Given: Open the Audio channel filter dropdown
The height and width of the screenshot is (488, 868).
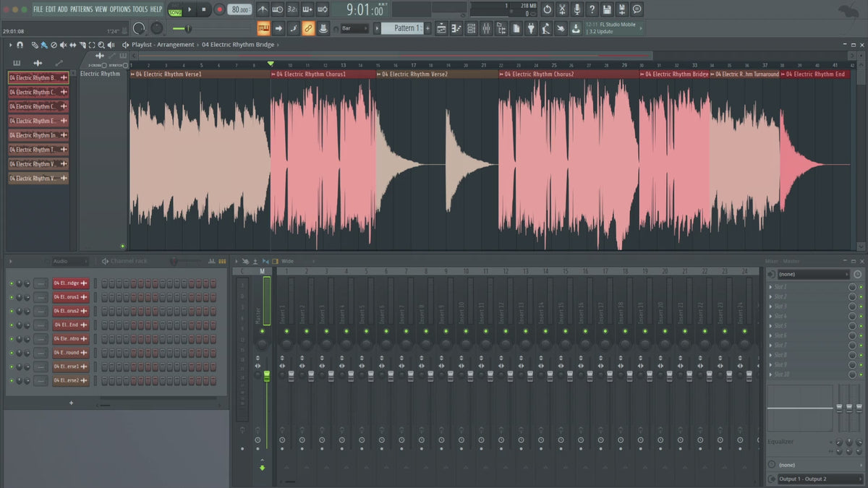Looking at the screenshot, I should tap(69, 261).
